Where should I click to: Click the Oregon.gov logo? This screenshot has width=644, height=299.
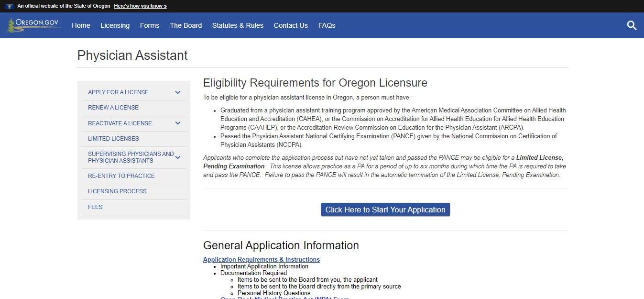(x=33, y=25)
